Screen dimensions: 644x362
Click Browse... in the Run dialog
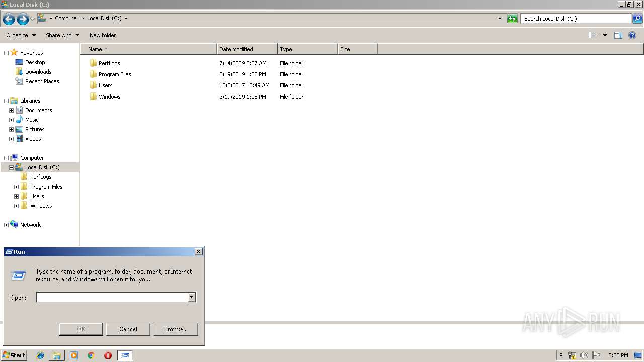[x=176, y=329]
